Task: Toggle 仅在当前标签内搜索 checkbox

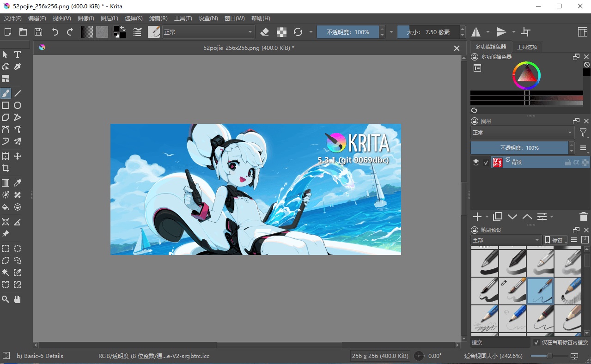Action: pos(536,342)
